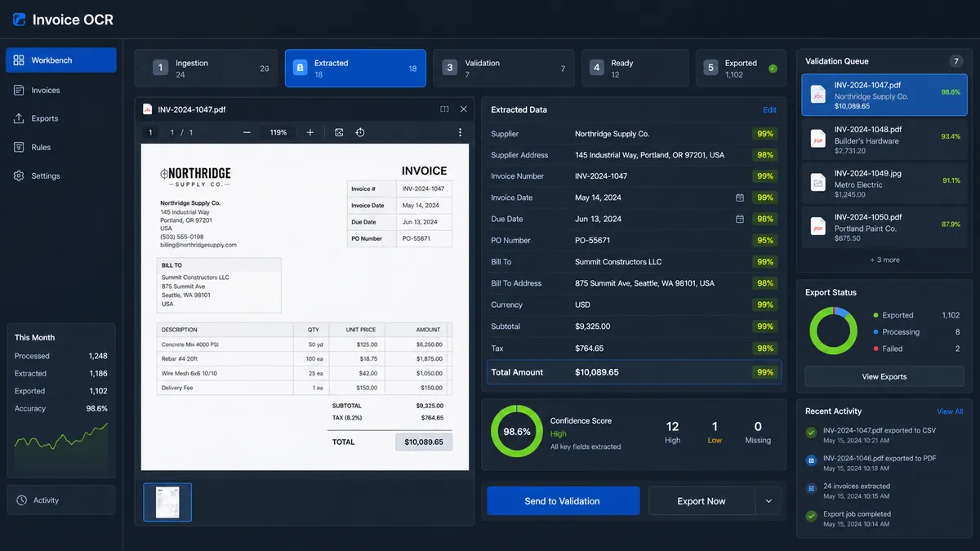Open the Rules section
Image resolution: width=980 pixels, height=551 pixels.
[x=61, y=147]
